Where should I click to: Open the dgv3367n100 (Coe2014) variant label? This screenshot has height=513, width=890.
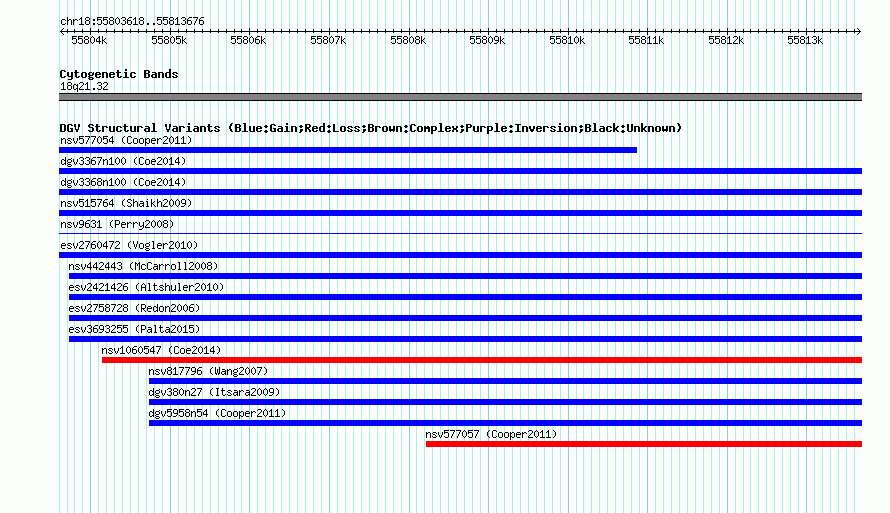coord(123,161)
